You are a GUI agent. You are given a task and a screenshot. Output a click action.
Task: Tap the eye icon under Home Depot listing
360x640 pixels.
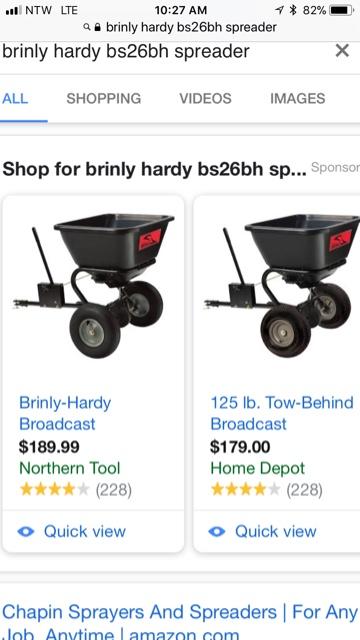[217, 531]
